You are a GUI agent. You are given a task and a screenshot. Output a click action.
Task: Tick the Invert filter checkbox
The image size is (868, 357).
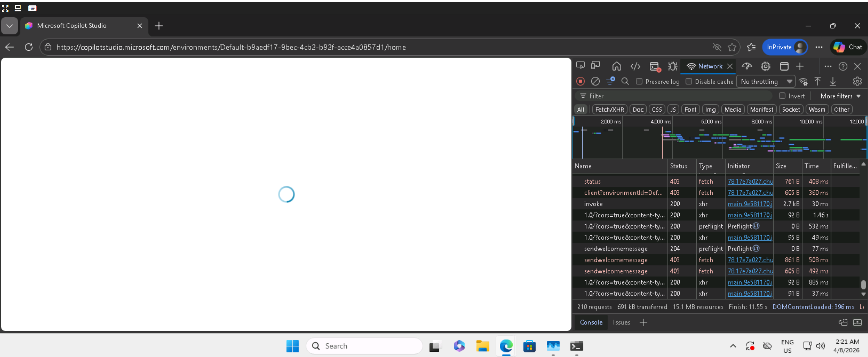782,96
